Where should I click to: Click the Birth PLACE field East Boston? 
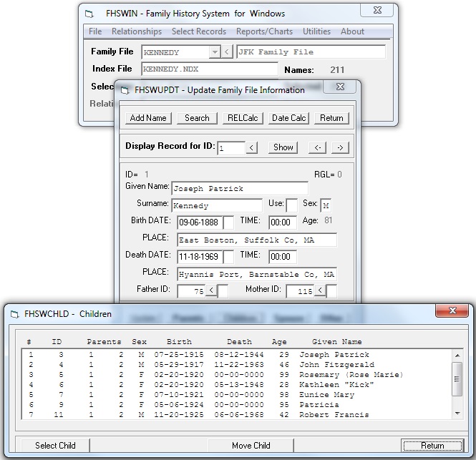tap(257, 240)
